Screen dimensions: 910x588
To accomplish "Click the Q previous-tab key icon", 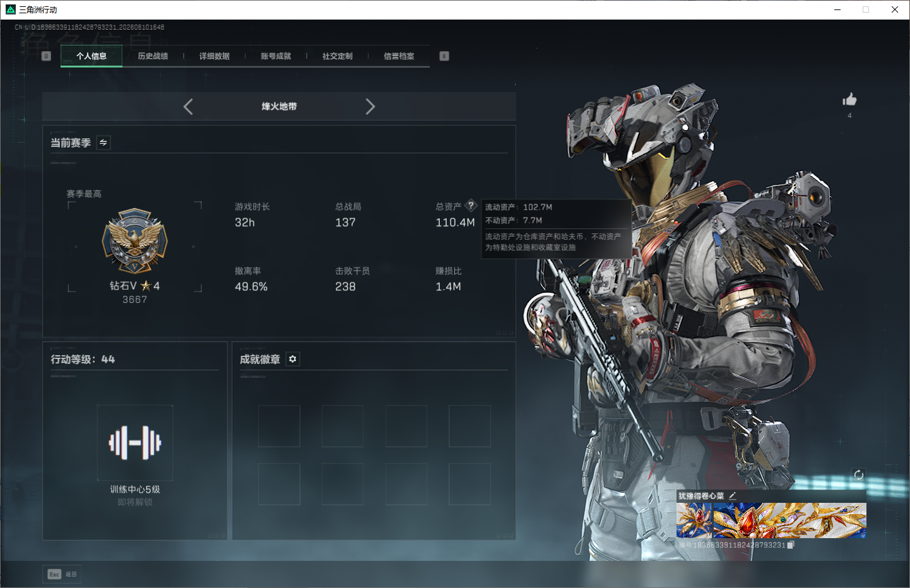I will click(46, 56).
